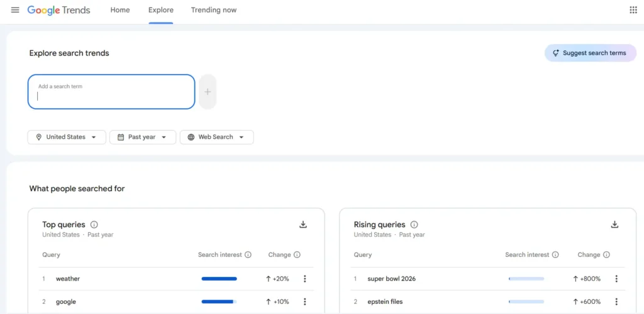
Task: Open the Past year time dropdown
Action: tap(143, 137)
